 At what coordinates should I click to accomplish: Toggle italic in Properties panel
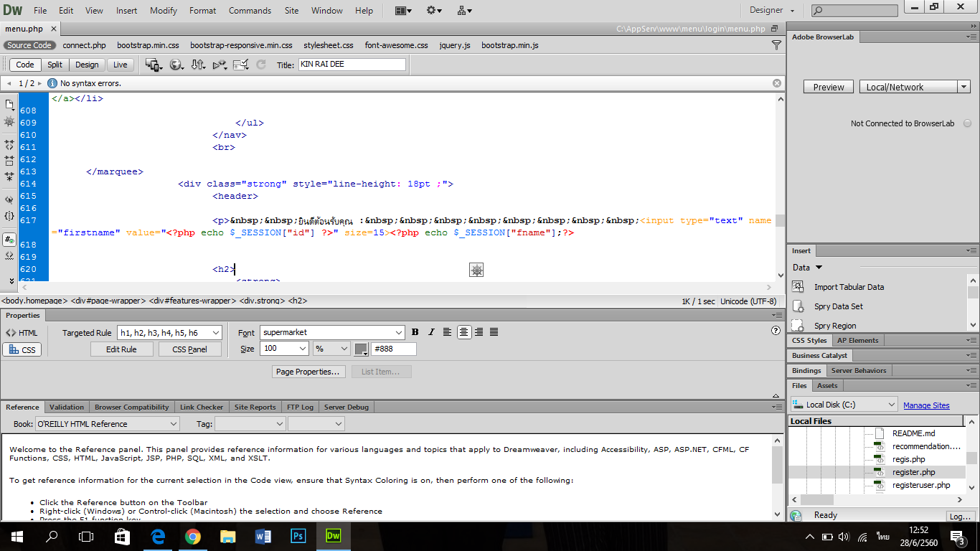431,332
